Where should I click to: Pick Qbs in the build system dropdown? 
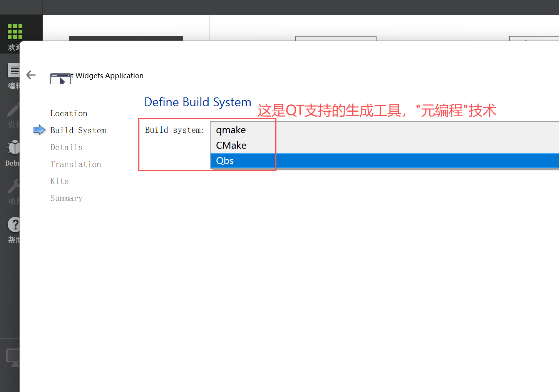click(x=384, y=161)
